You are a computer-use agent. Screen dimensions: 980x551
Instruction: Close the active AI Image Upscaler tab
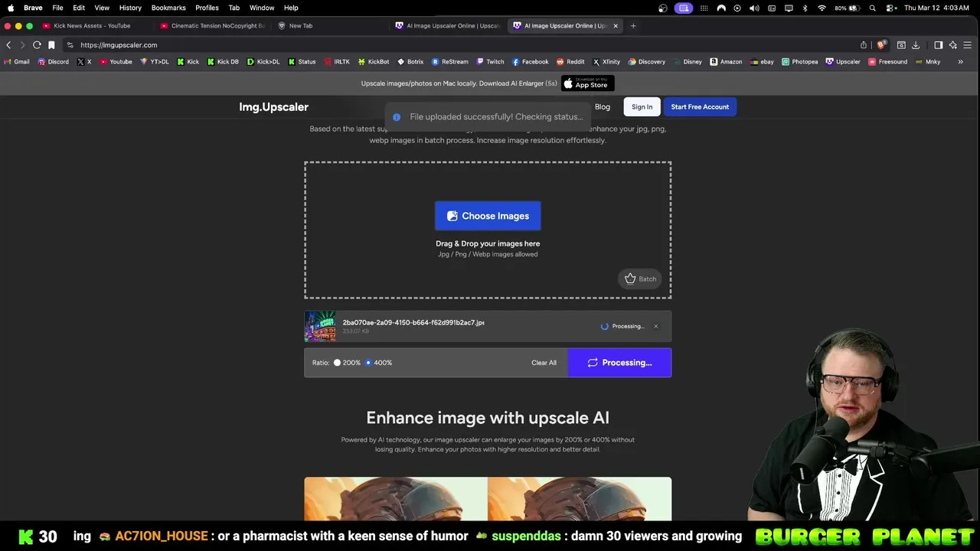616,25
